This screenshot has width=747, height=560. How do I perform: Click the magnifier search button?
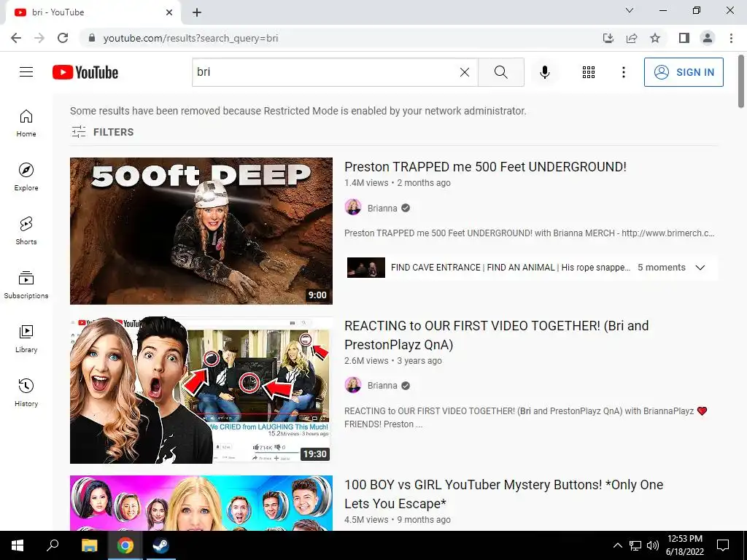pyautogui.click(x=500, y=72)
